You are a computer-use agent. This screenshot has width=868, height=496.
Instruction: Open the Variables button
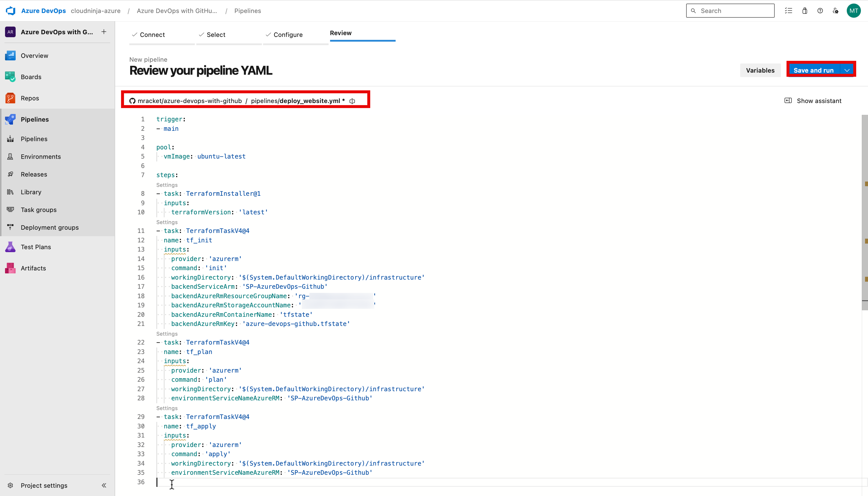click(x=760, y=70)
